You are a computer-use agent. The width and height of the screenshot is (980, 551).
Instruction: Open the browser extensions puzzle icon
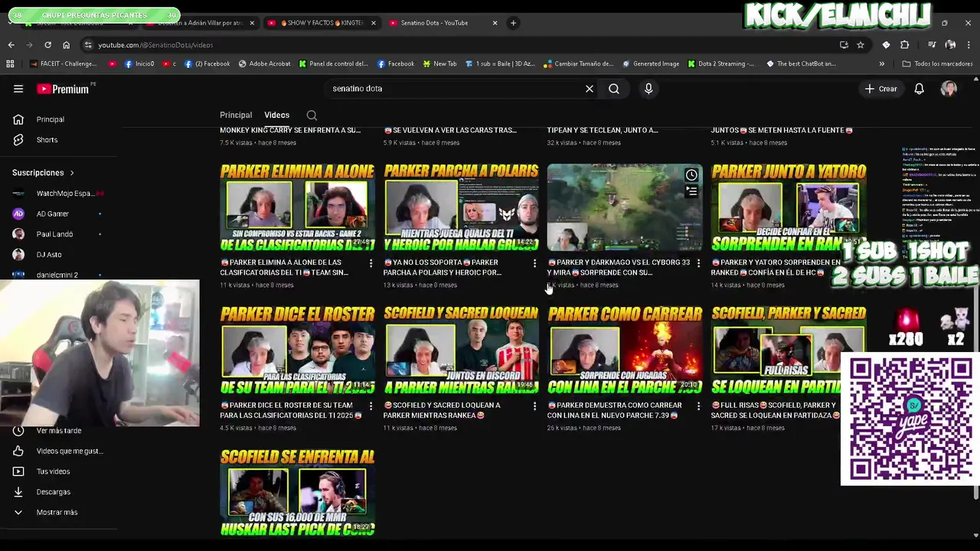click(904, 45)
